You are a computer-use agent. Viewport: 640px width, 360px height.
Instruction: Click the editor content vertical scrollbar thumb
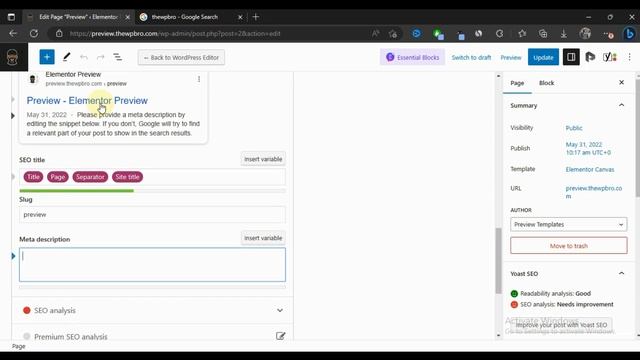[498, 260]
